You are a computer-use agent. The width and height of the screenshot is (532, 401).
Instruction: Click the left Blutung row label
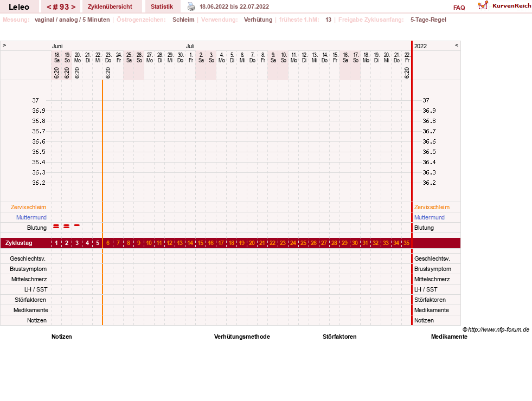[x=37, y=228]
